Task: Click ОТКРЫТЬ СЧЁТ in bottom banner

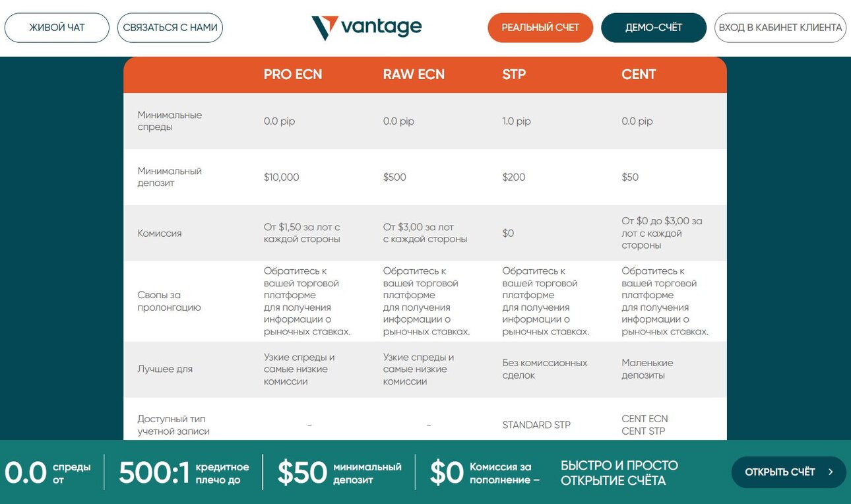Action: (x=788, y=472)
